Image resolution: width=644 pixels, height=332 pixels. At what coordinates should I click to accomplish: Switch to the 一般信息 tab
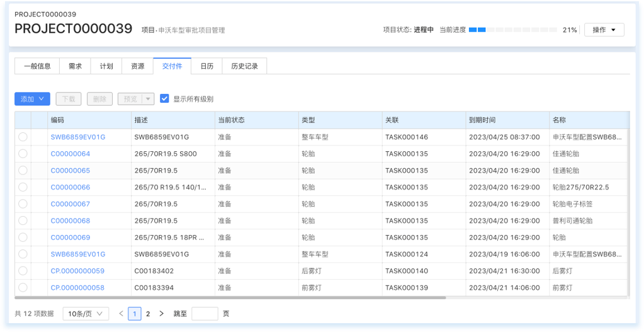(37, 66)
